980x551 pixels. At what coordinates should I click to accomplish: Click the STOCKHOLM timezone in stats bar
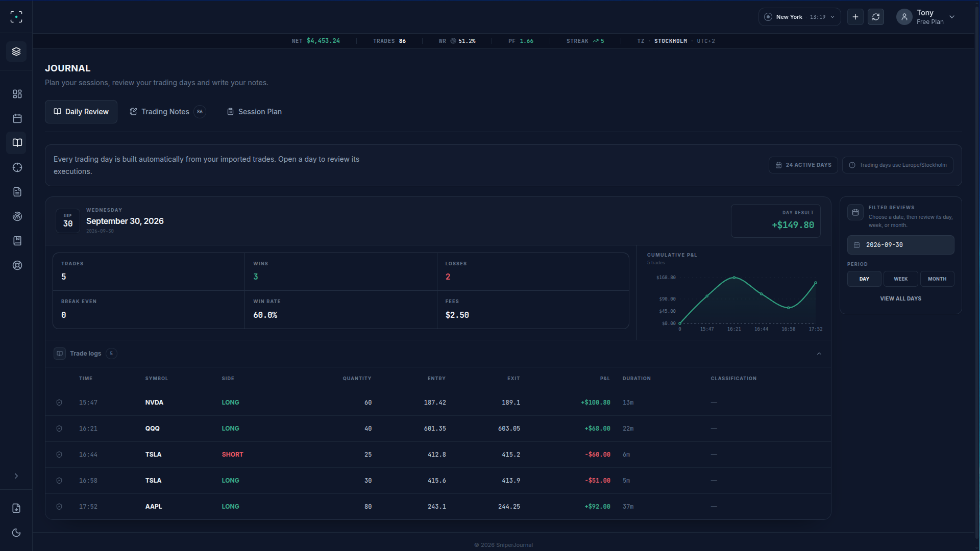pyautogui.click(x=670, y=41)
